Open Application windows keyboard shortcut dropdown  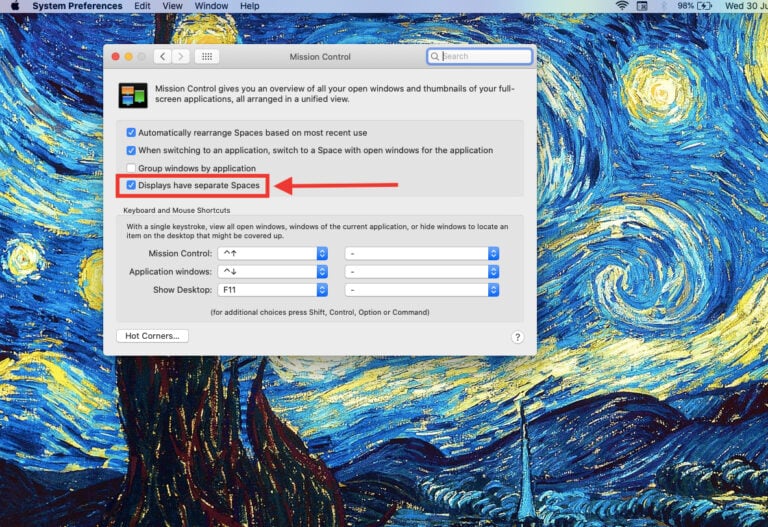273,271
